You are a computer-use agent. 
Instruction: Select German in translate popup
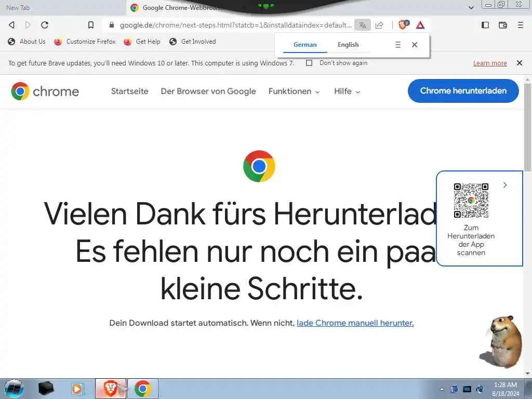305,45
